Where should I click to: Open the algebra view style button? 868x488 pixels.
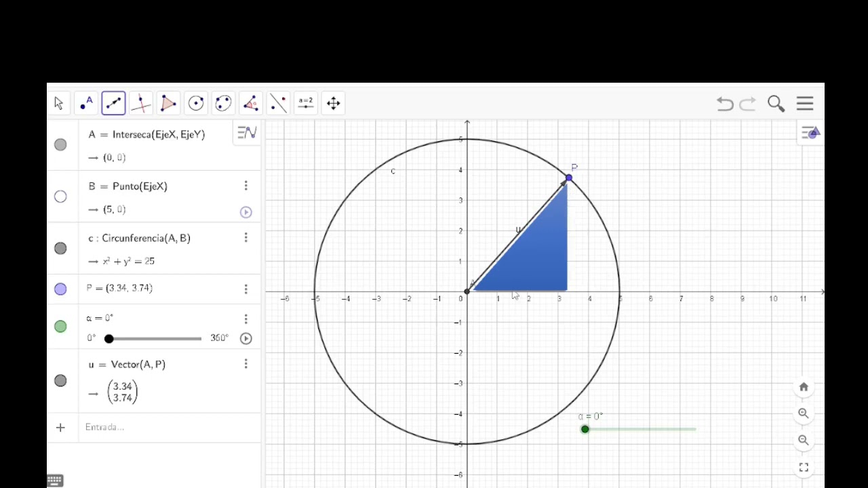coord(247,133)
